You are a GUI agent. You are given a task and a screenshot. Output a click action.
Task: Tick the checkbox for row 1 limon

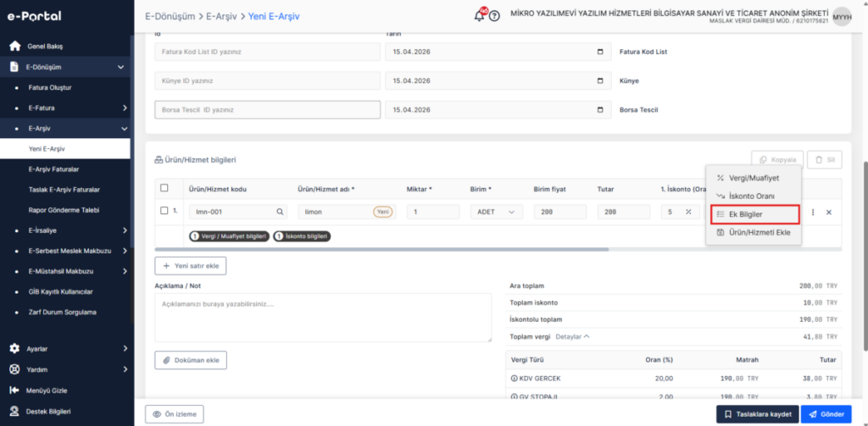pos(164,210)
